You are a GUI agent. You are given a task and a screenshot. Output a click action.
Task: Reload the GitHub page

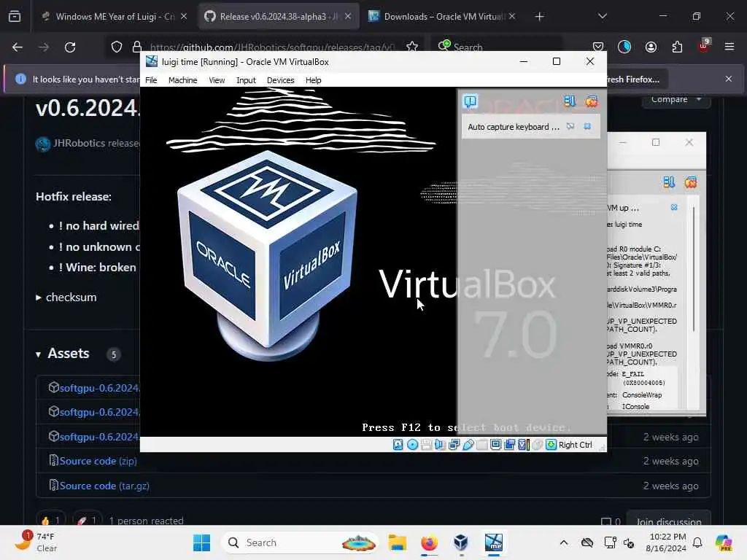70,47
